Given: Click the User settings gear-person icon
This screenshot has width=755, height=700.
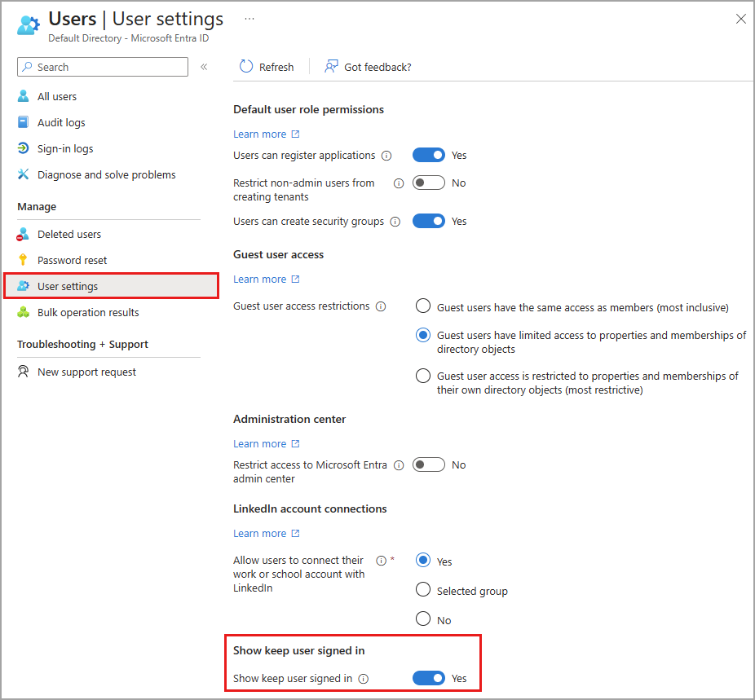Looking at the screenshot, I should pos(23,286).
